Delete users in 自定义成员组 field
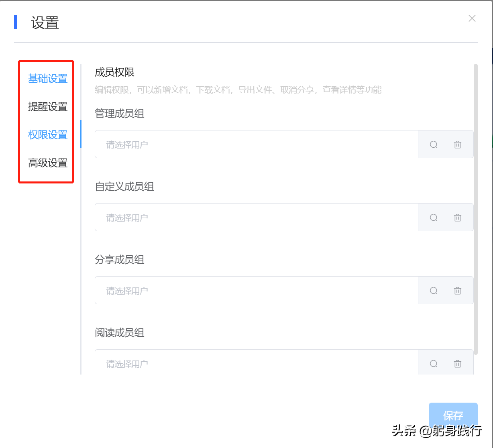Viewport: 493px width, 448px height. [x=457, y=218]
